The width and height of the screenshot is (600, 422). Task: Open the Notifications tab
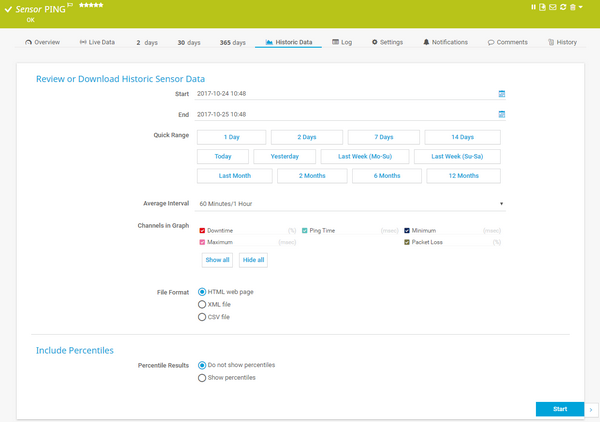click(445, 42)
